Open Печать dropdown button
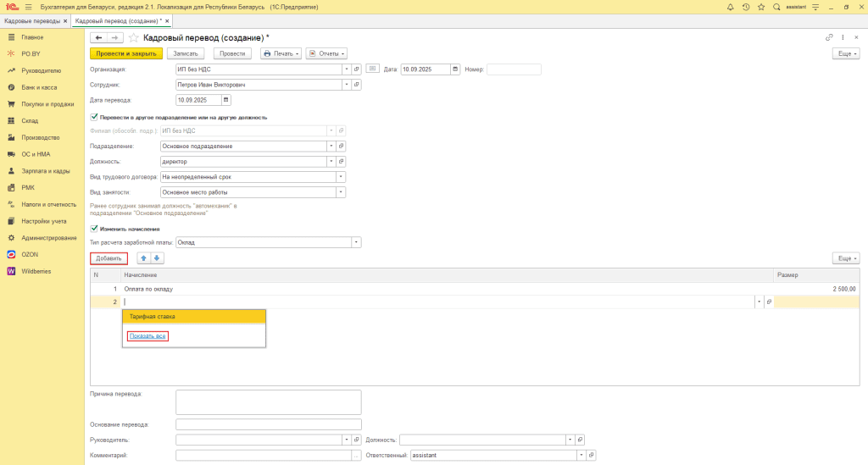868x465 pixels. point(281,53)
